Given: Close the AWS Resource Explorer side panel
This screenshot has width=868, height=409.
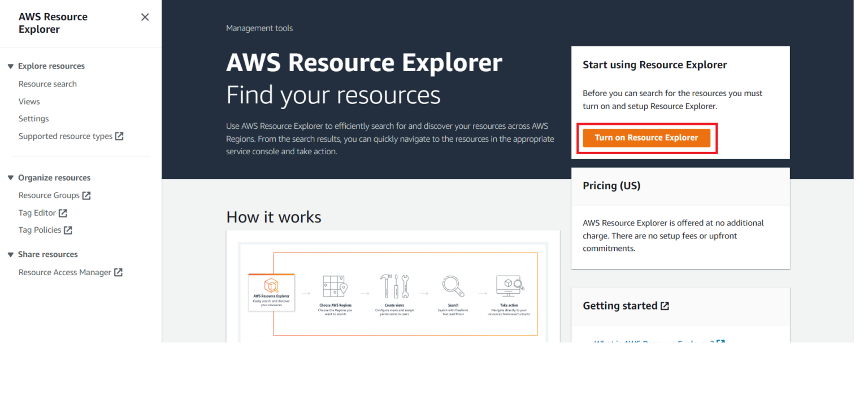Looking at the screenshot, I should (145, 17).
